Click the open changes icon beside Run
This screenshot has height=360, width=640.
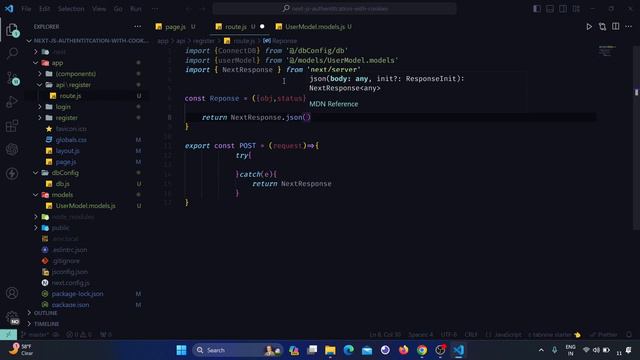tap(602, 27)
